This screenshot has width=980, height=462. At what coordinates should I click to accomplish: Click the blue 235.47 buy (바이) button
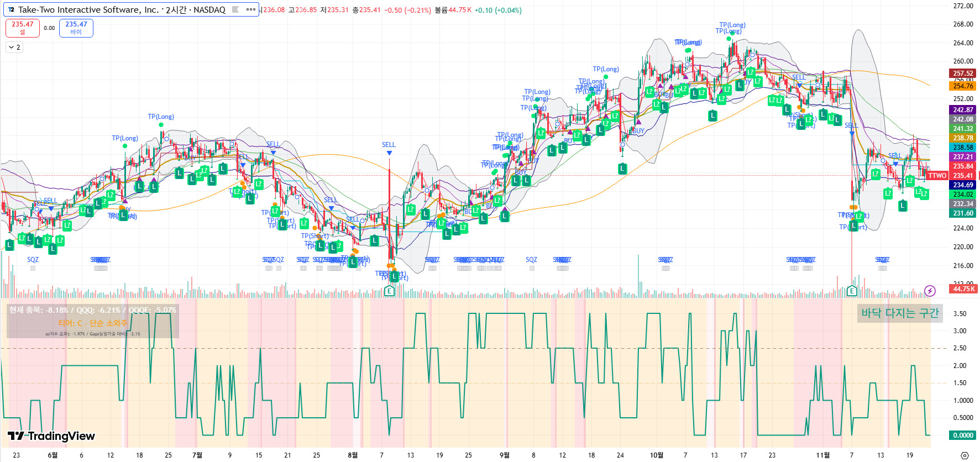point(76,28)
